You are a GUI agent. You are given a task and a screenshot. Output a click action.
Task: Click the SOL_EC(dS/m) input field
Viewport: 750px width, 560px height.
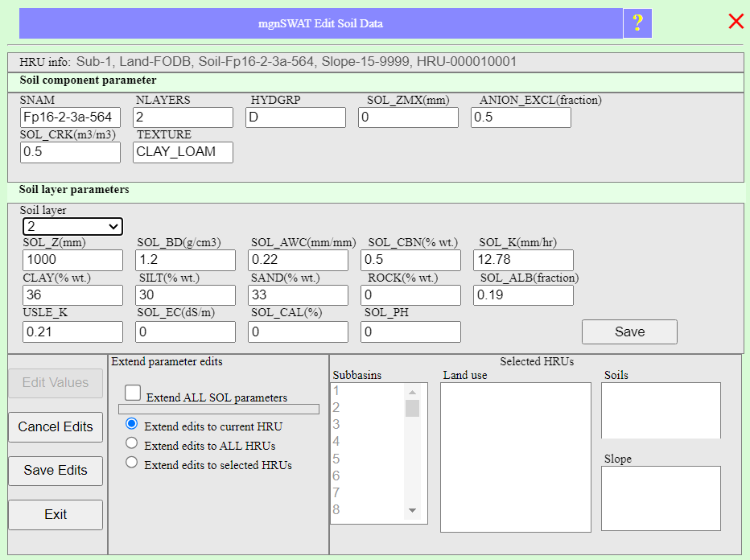click(186, 331)
